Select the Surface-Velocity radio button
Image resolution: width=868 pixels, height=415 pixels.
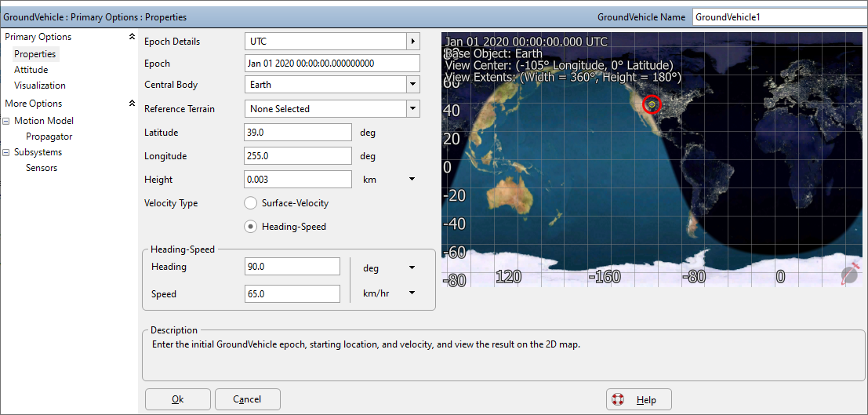click(x=251, y=203)
